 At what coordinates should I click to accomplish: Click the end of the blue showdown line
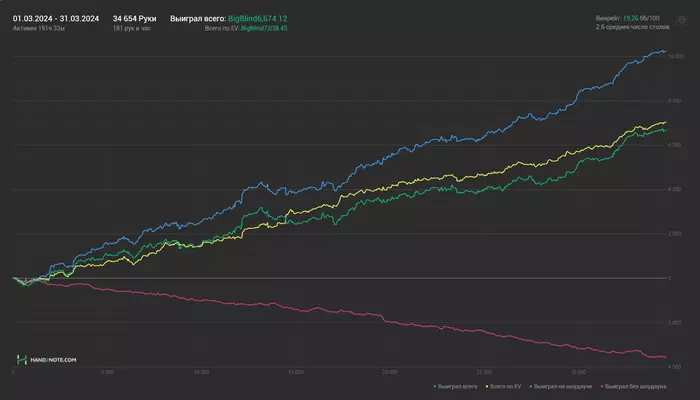tap(667, 53)
